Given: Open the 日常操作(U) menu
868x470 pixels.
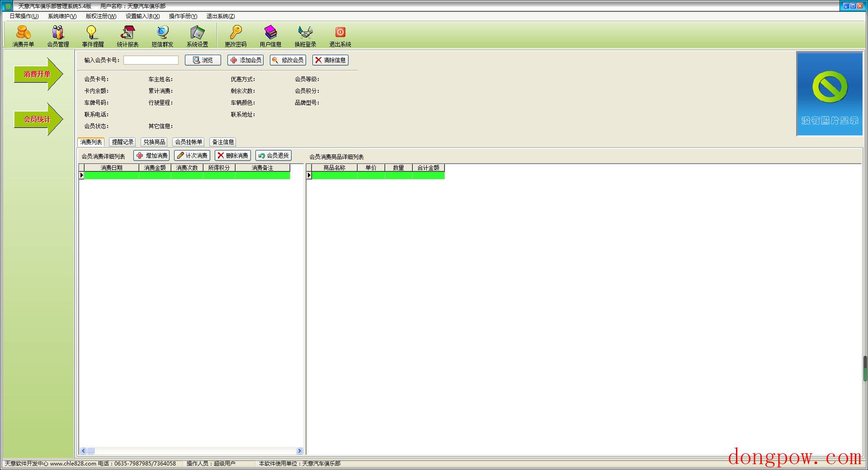Looking at the screenshot, I should tap(24, 16).
